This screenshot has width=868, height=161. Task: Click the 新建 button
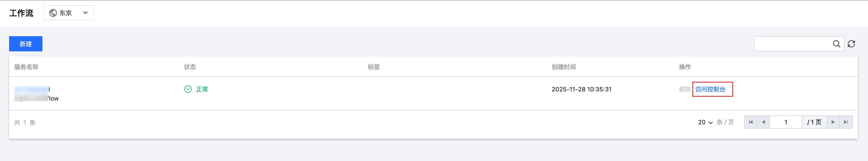[26, 44]
